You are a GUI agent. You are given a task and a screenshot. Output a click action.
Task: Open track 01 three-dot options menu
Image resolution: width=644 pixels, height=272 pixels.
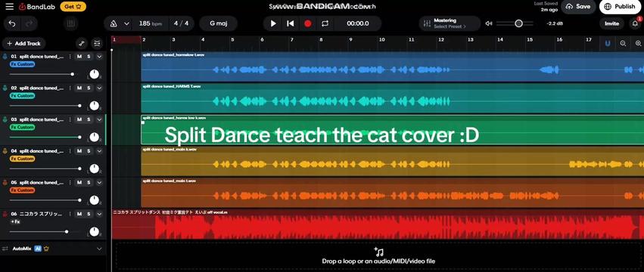tap(70, 57)
